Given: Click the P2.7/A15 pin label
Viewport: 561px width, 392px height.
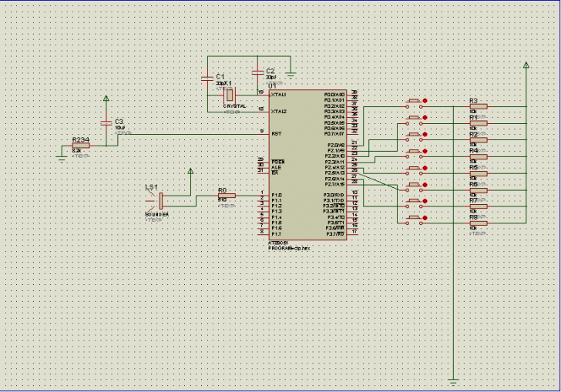Looking at the screenshot, I should (335, 185).
